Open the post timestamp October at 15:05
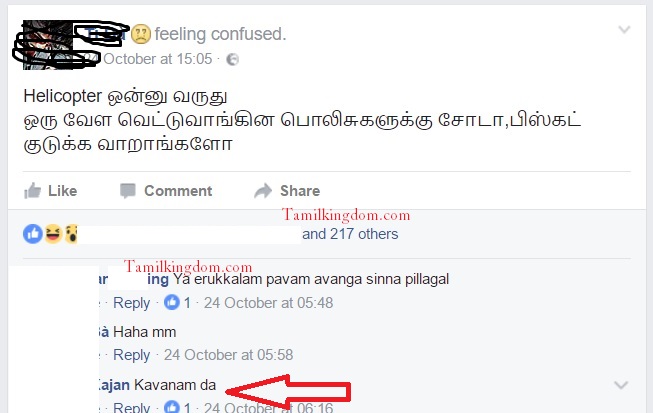 click(x=157, y=59)
